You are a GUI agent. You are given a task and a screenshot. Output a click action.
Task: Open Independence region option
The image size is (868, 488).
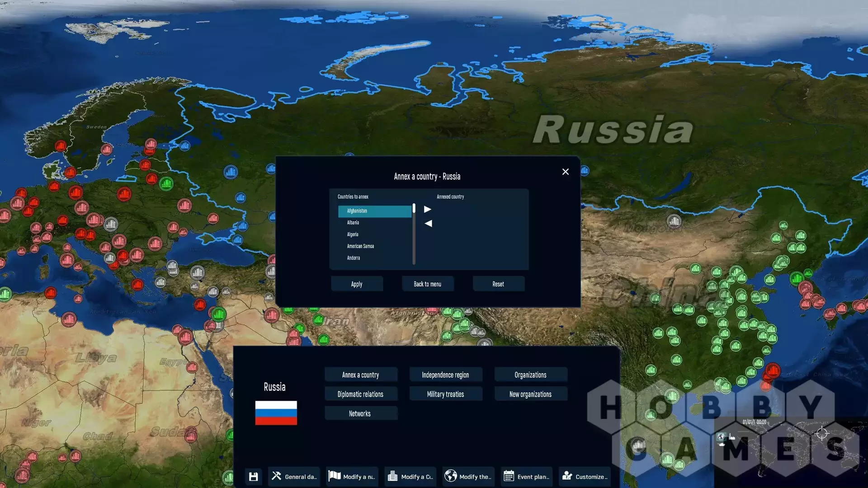[x=445, y=375]
